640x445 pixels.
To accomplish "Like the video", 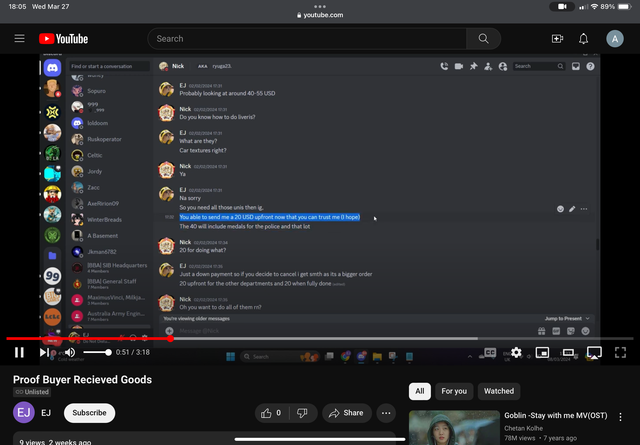I will pos(271,413).
